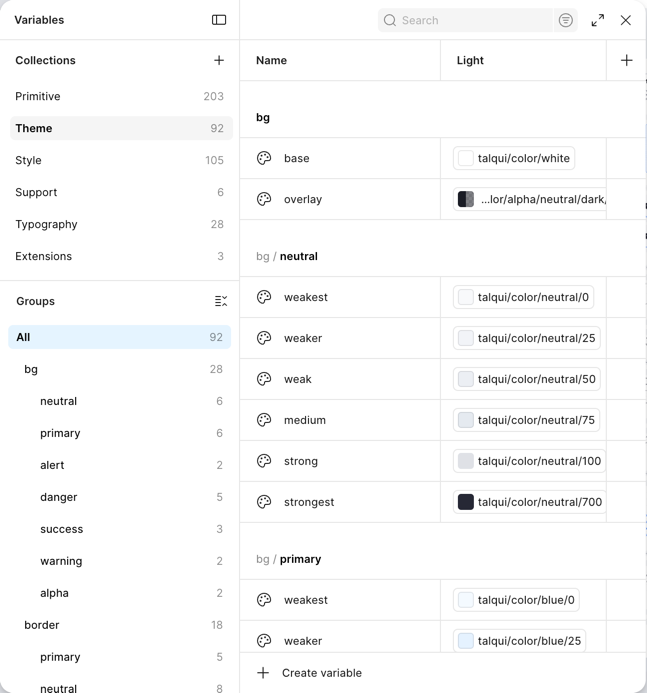Select primary group under border
This screenshot has width=647, height=693.
click(119, 657)
